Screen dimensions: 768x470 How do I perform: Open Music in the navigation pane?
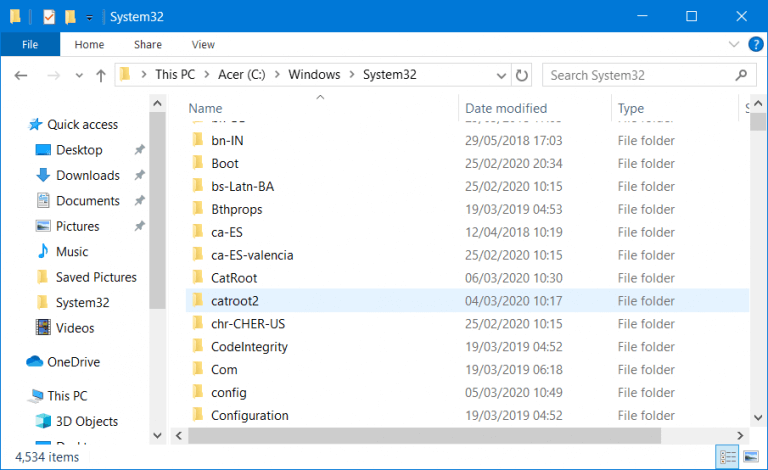click(72, 252)
